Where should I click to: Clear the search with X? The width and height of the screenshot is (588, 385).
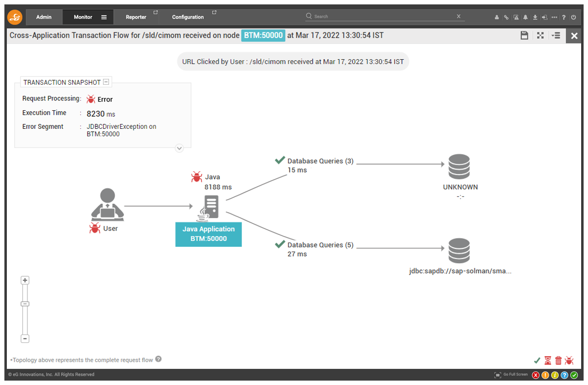point(459,16)
